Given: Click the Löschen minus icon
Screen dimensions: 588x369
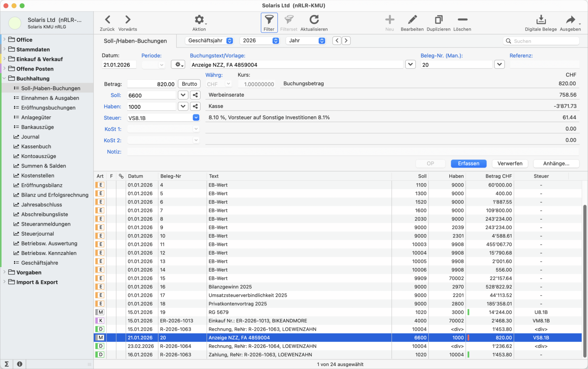Looking at the screenshot, I should click(x=462, y=20).
